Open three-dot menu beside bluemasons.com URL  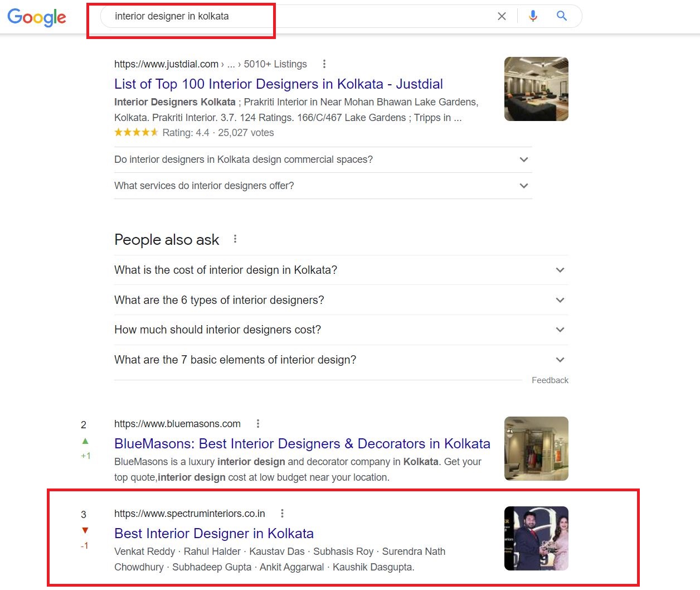[258, 424]
